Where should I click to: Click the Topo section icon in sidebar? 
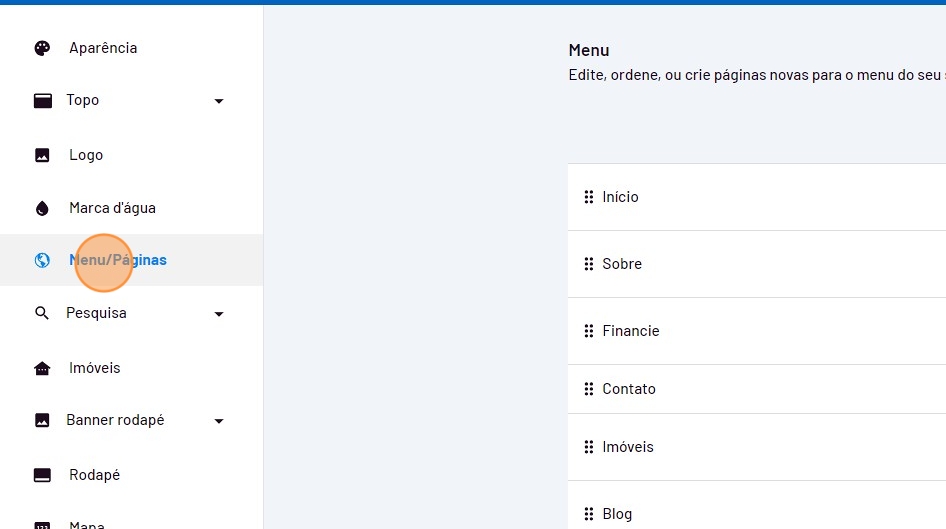[x=42, y=100]
